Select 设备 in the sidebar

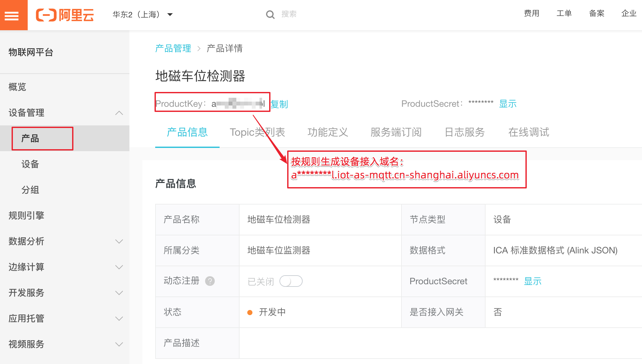30,164
